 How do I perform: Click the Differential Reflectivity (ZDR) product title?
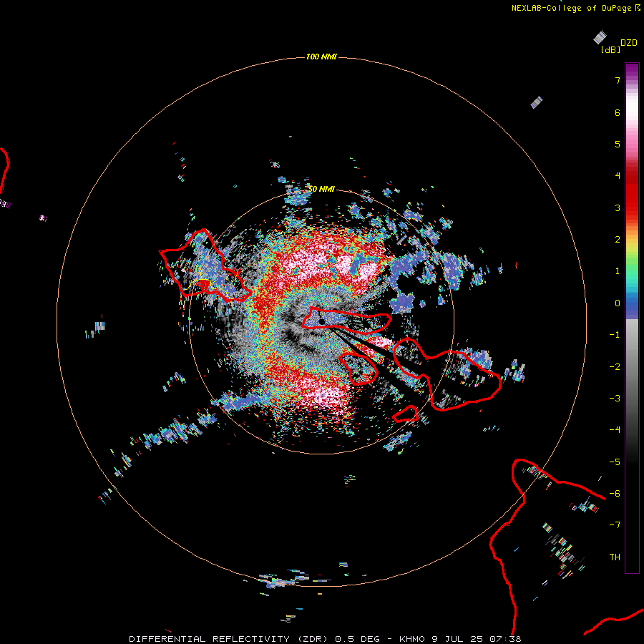point(228,639)
